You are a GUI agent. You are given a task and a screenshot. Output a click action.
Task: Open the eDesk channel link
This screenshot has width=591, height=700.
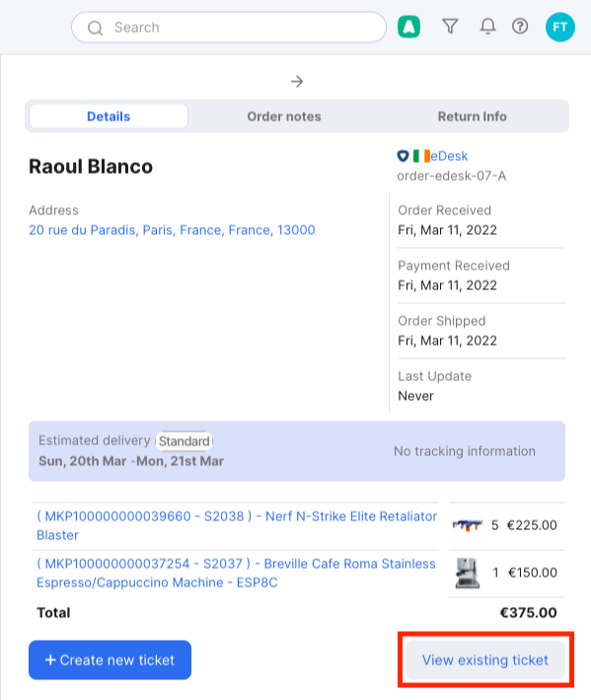(449, 156)
